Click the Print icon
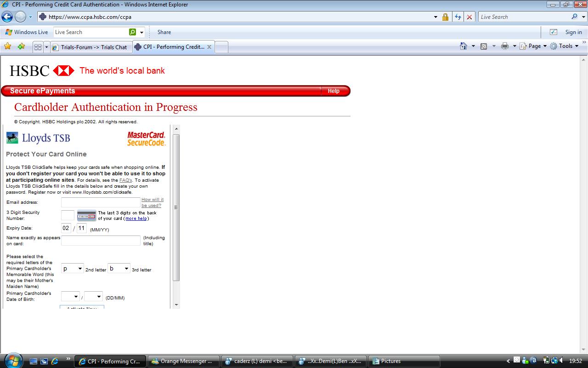 (505, 46)
